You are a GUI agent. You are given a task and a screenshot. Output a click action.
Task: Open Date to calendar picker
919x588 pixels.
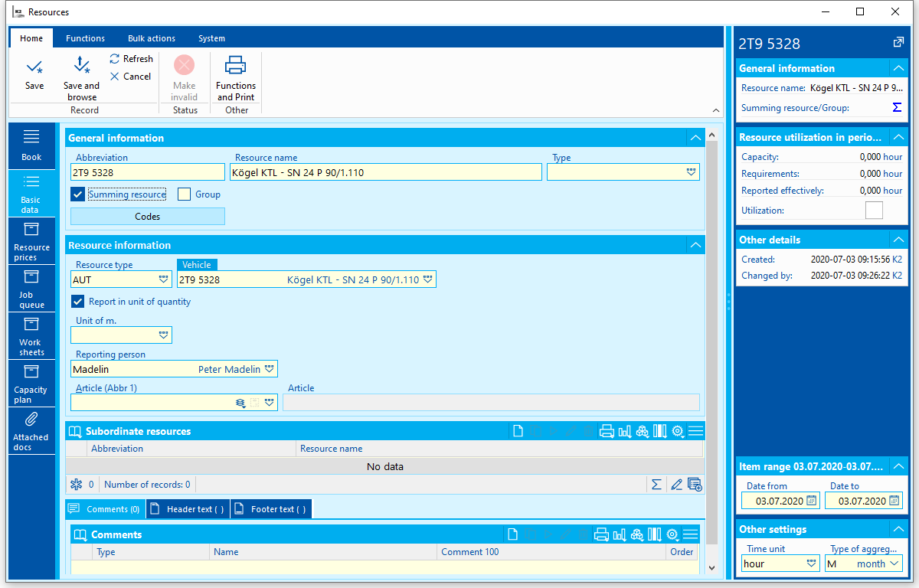tap(893, 501)
